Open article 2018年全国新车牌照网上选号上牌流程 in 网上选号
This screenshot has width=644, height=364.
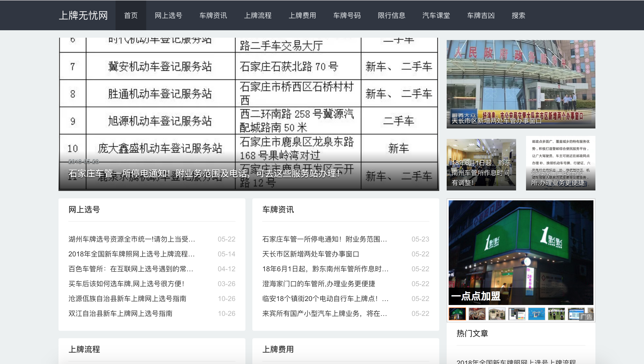pyautogui.click(x=131, y=254)
